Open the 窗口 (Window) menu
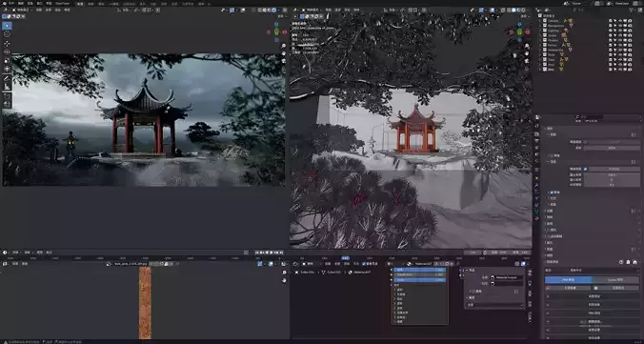This screenshot has height=344, width=644. [x=39, y=3]
